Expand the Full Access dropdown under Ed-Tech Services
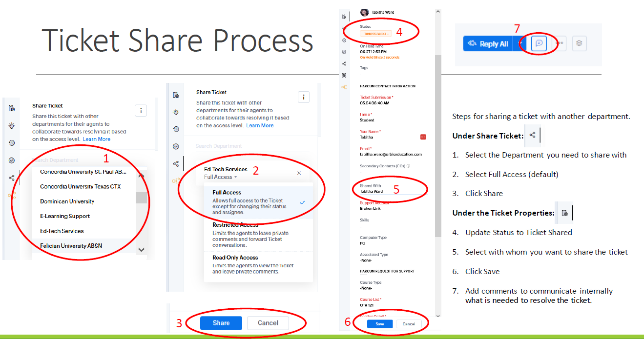This screenshot has width=644, height=339. 221,177
